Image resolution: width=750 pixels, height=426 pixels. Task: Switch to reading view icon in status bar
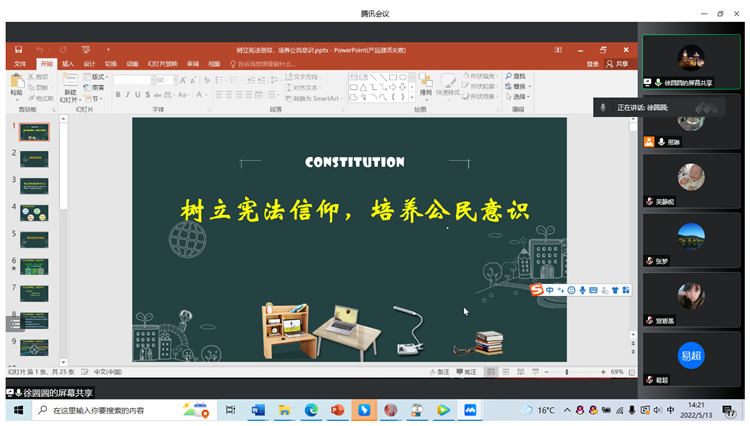coord(520,372)
